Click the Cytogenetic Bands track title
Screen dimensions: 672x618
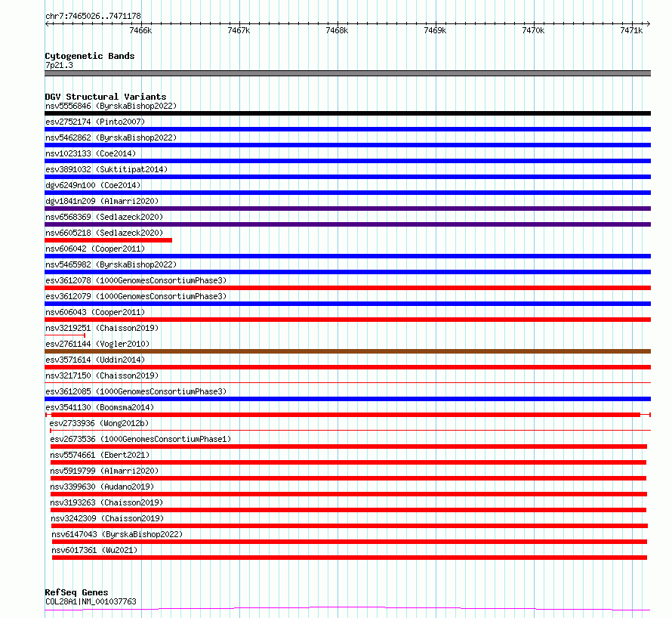[90, 56]
